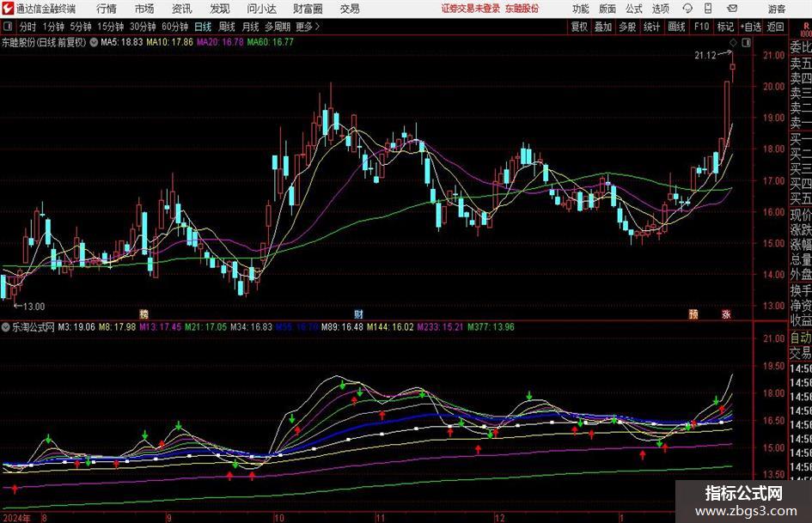Click the MA20: 16.78 label
Viewport: 812px width, 523px height.
(x=220, y=42)
